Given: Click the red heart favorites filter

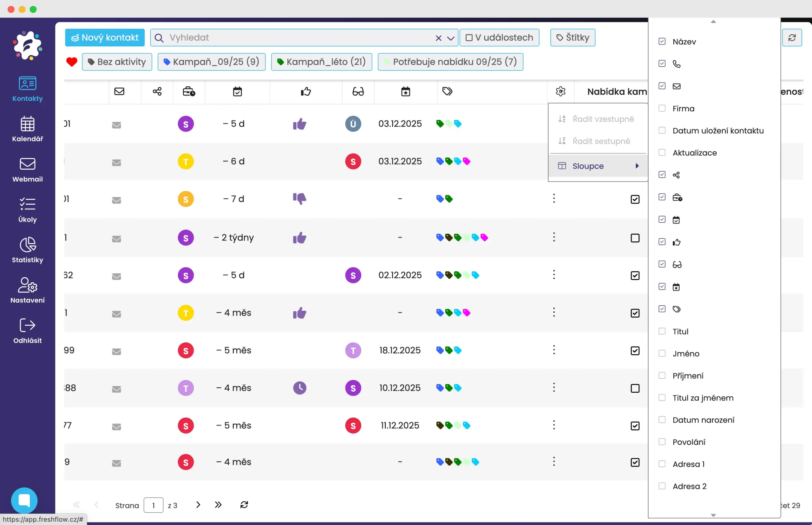Looking at the screenshot, I should (72, 62).
